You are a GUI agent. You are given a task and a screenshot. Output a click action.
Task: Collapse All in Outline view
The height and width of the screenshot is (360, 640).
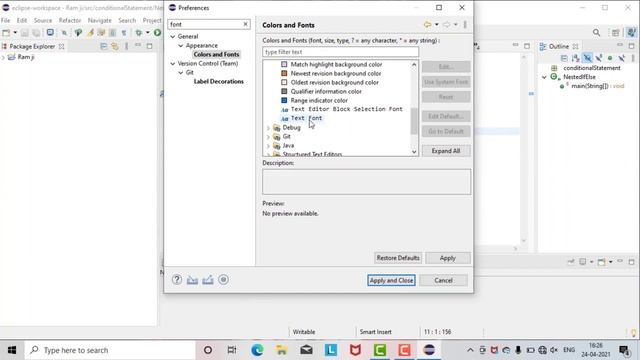tap(564, 58)
